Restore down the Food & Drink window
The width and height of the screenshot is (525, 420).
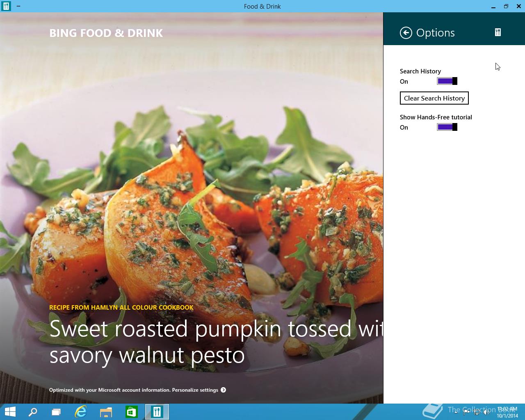[506, 6]
